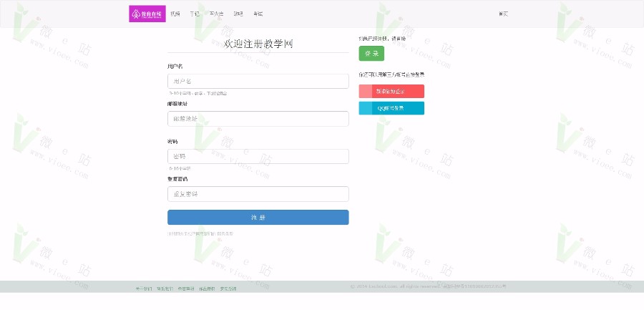Click the 欢迎注册教学网 heading text
The width and height of the screenshot is (644, 310).
tap(258, 44)
